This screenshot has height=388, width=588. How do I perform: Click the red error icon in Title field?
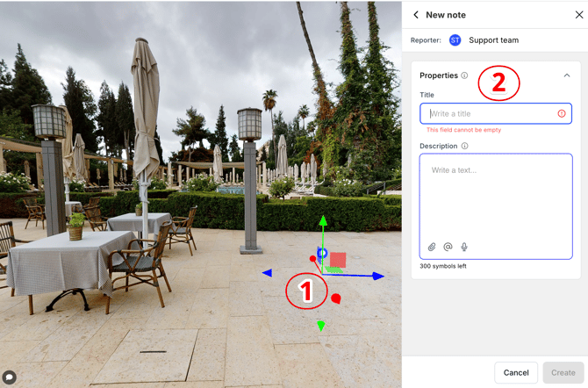point(562,114)
